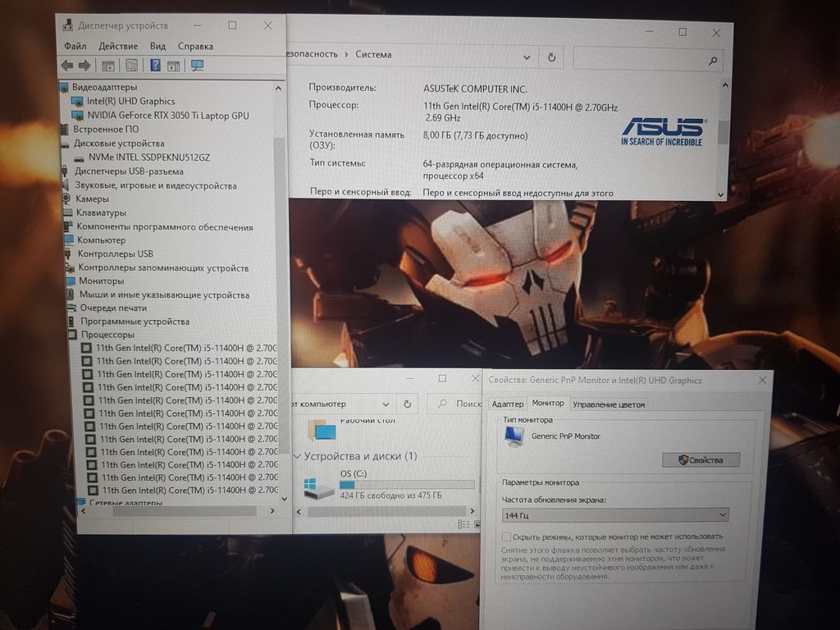Open the Действие menu
The image size is (840, 630).
[118, 46]
